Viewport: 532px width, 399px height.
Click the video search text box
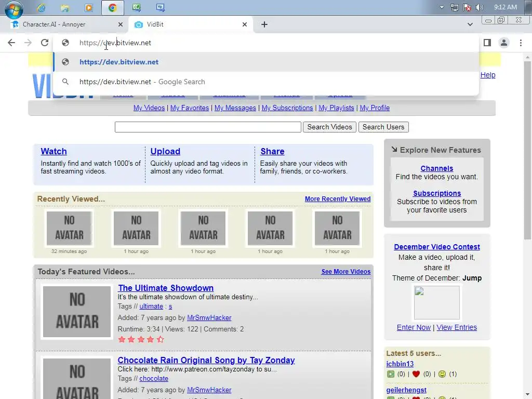208,127
